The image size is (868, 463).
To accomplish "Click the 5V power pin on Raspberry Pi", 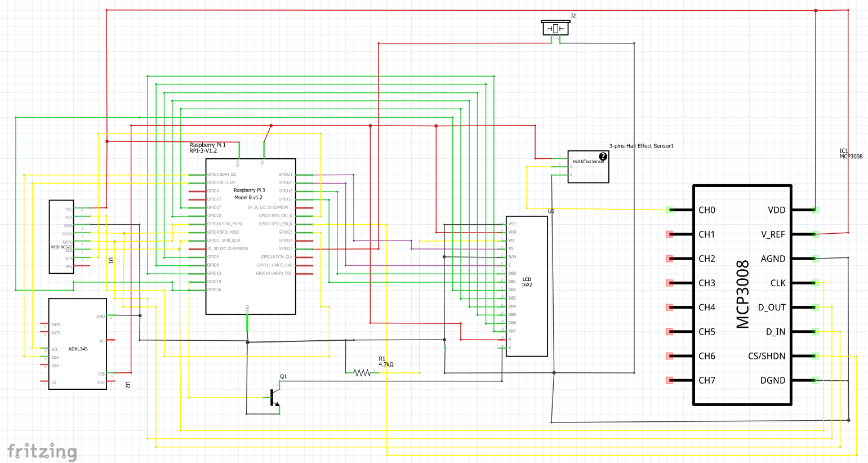I will pyautogui.click(x=264, y=151).
